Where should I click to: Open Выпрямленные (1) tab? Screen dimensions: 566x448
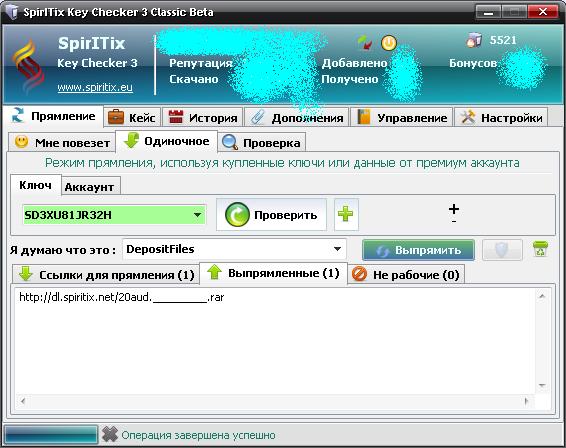pos(273,273)
